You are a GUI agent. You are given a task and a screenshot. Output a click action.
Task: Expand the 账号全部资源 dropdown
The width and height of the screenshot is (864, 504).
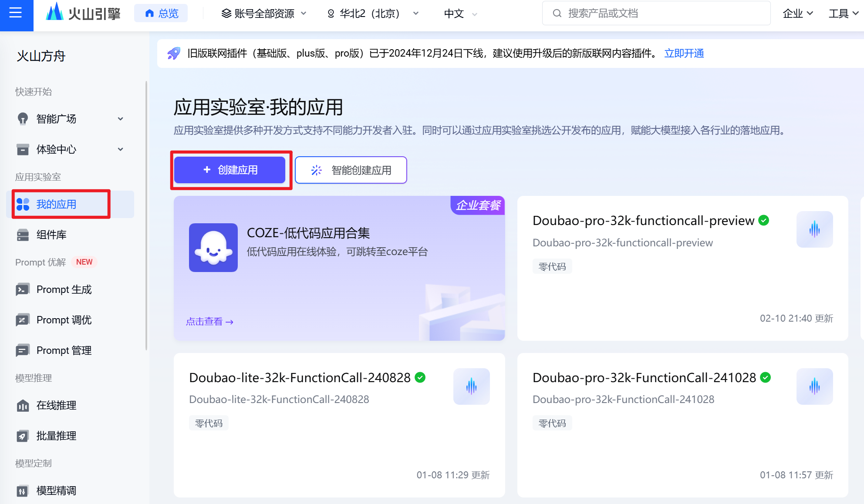click(264, 13)
